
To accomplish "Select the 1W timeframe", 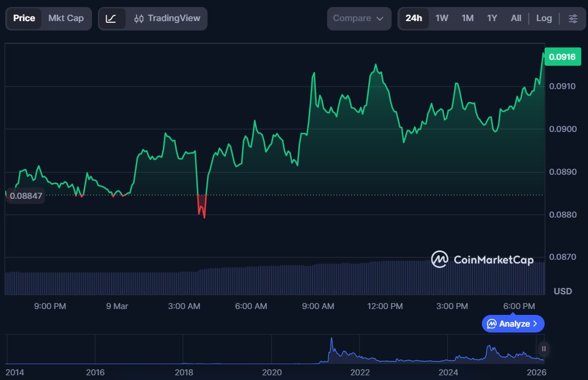I will tap(441, 18).
